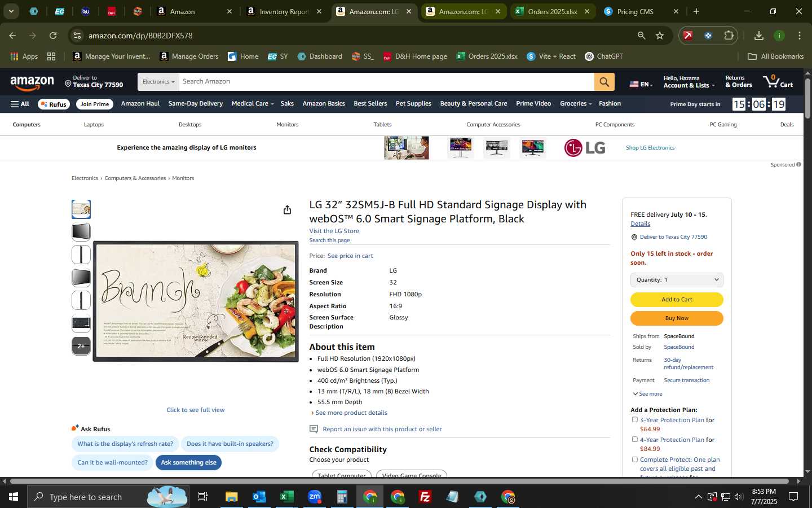The image size is (812, 508).
Task: Expand the Electronics search category dropdown
Action: tap(158, 82)
